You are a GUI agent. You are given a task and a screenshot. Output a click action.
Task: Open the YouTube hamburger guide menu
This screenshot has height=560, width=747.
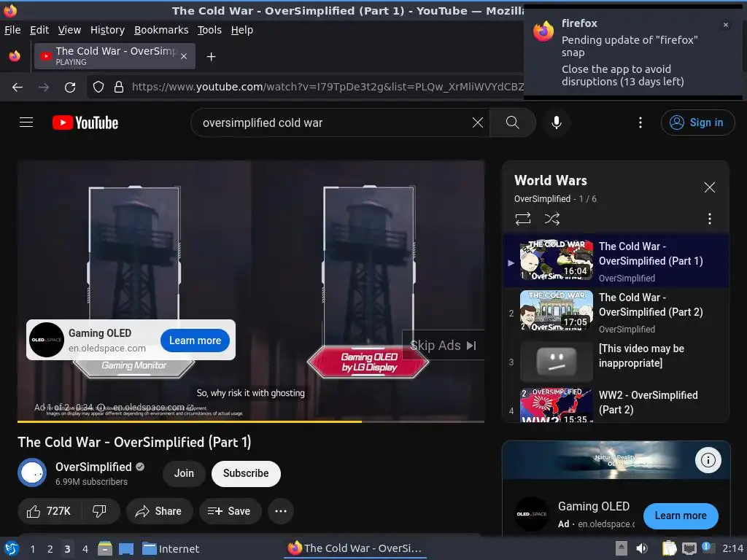tap(26, 122)
